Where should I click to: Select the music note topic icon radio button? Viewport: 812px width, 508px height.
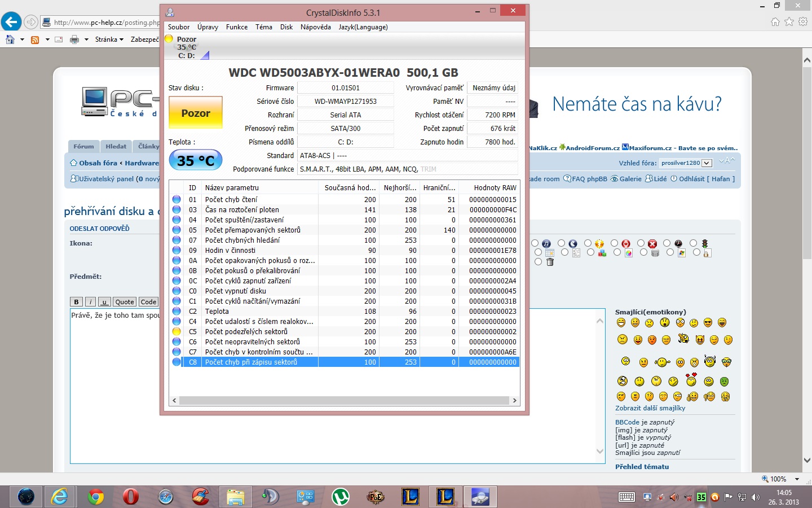tap(535, 243)
